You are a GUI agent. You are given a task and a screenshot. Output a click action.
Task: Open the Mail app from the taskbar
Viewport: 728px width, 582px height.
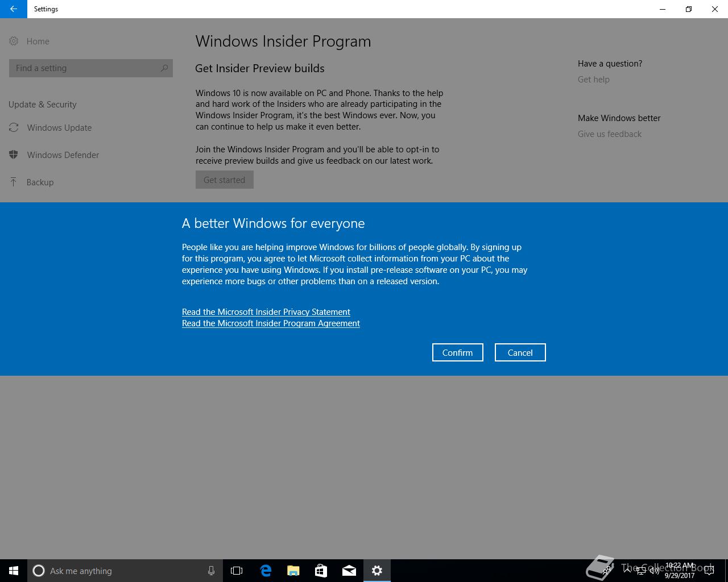[349, 571]
